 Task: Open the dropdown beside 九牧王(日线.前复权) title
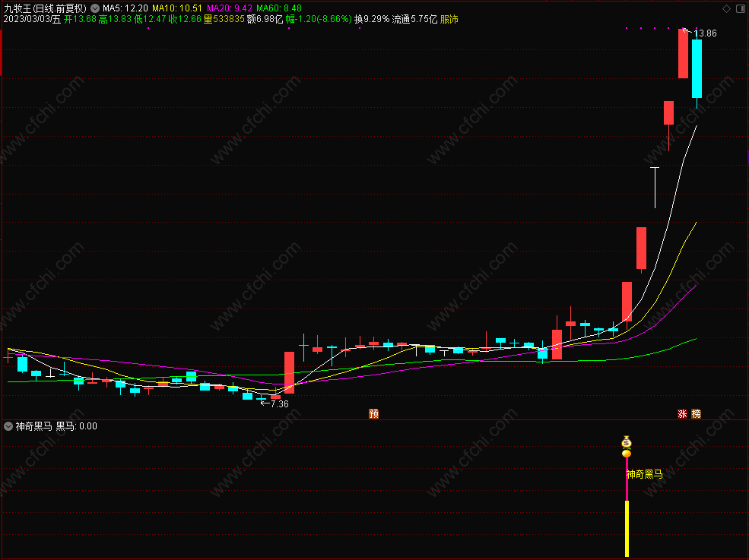point(95,8)
